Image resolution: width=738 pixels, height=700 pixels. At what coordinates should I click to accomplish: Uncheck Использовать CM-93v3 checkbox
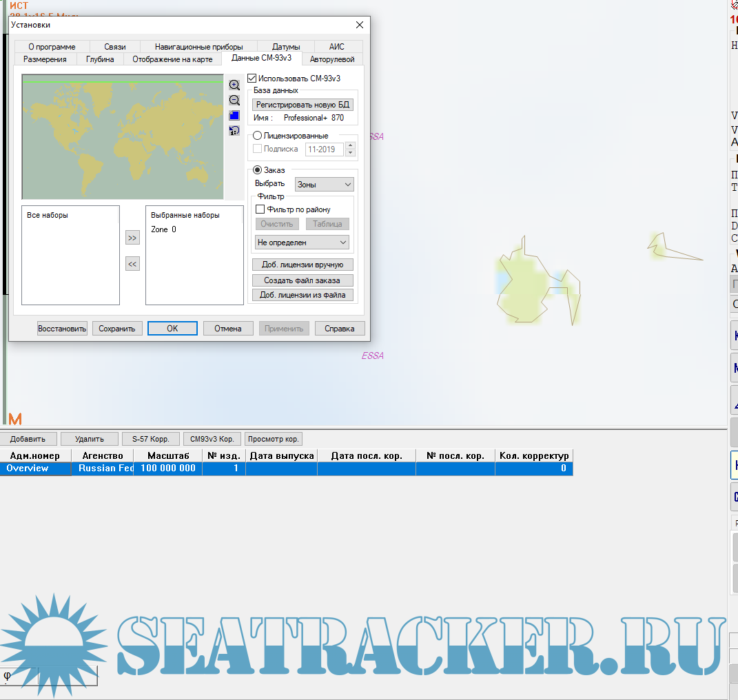pyautogui.click(x=252, y=79)
